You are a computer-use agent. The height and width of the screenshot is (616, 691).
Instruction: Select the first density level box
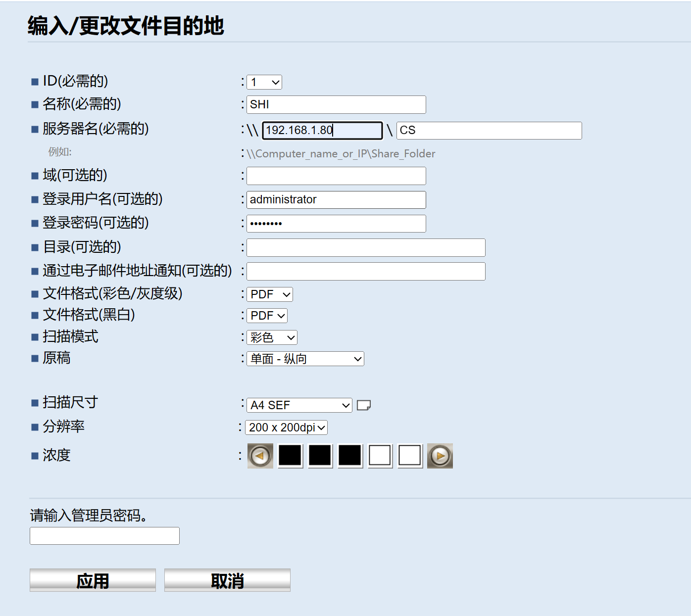(290, 456)
